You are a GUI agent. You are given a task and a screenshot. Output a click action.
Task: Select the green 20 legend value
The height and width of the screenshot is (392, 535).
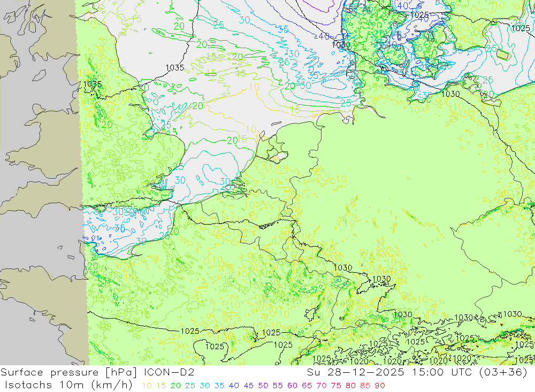[175, 386]
